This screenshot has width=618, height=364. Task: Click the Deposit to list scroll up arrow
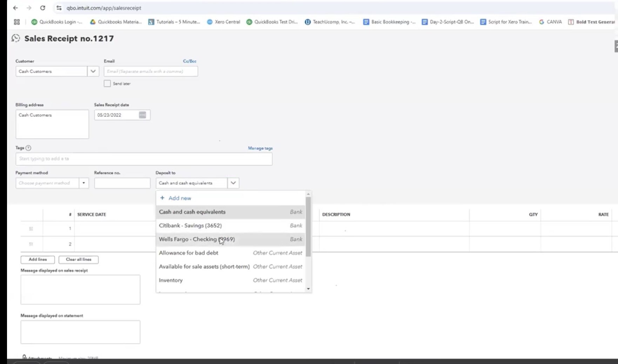pos(308,194)
